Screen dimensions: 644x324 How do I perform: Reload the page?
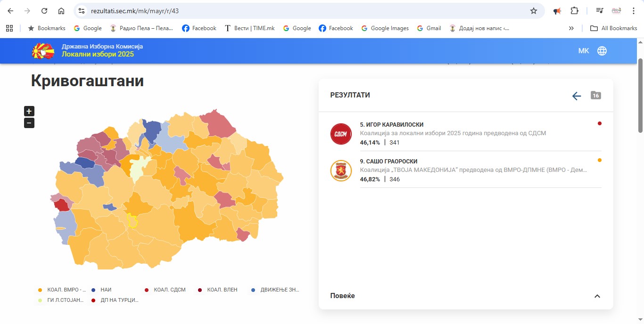(x=44, y=11)
